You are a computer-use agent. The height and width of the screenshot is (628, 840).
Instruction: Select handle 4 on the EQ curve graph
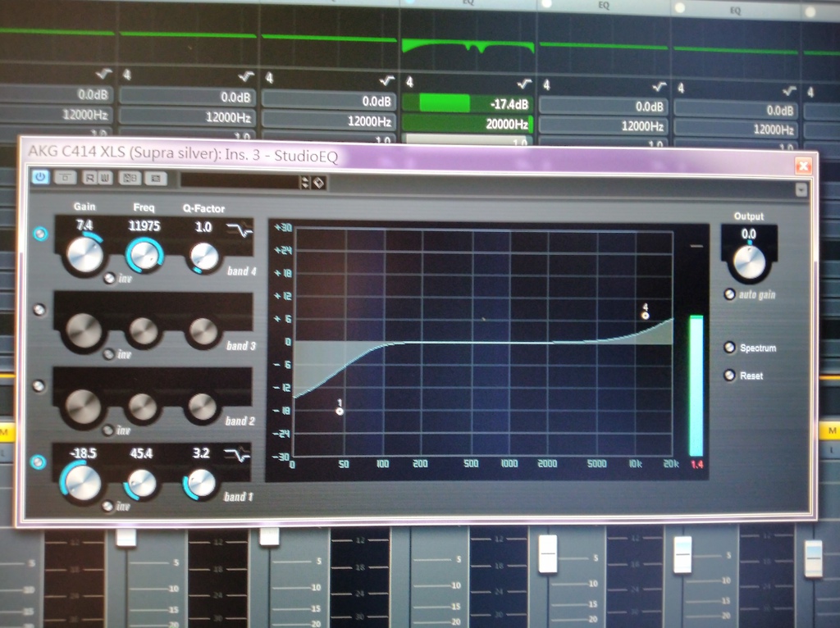pyautogui.click(x=646, y=316)
